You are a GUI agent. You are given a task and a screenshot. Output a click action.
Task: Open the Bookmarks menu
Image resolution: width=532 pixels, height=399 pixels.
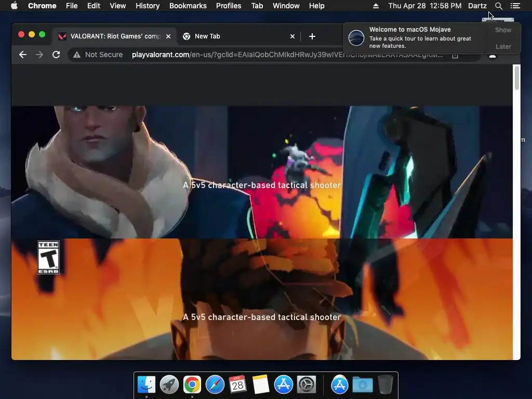[188, 6]
